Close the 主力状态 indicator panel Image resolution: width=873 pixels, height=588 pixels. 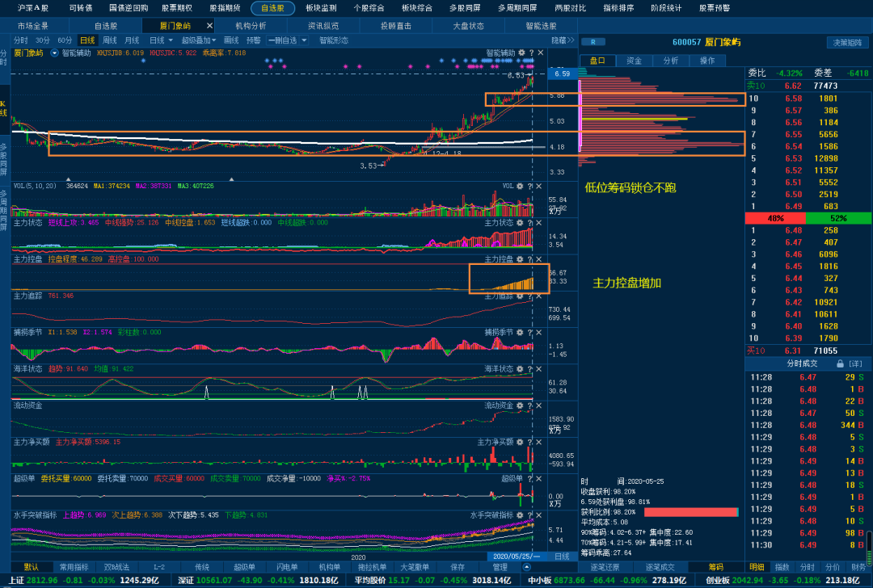(x=538, y=223)
